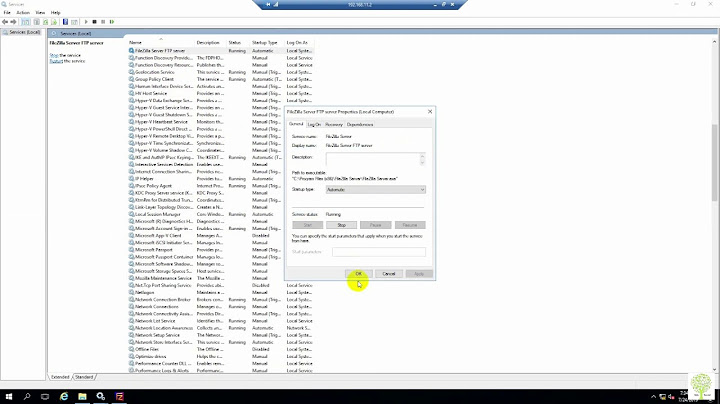The image size is (720, 404).
Task: Click the gear icon beside Offline Files
Action: pyautogui.click(x=131, y=349)
